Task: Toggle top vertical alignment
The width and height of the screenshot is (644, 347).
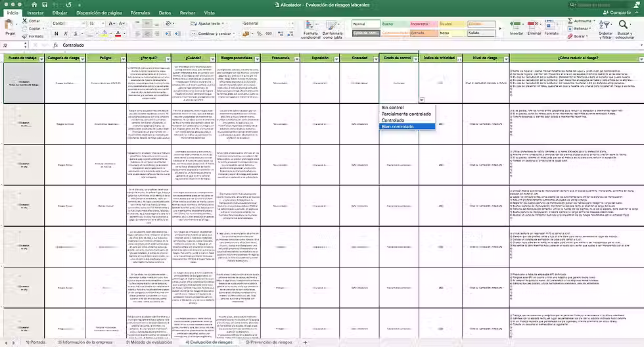Action: point(137,24)
